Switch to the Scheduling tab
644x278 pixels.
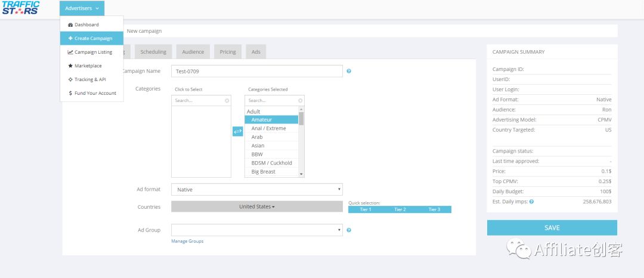point(153,52)
